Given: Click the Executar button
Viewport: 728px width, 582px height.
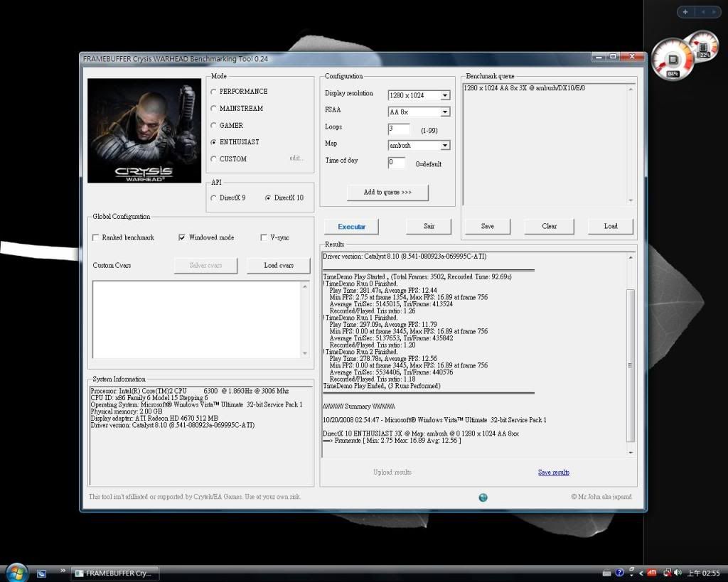Looking at the screenshot, I should [351, 227].
